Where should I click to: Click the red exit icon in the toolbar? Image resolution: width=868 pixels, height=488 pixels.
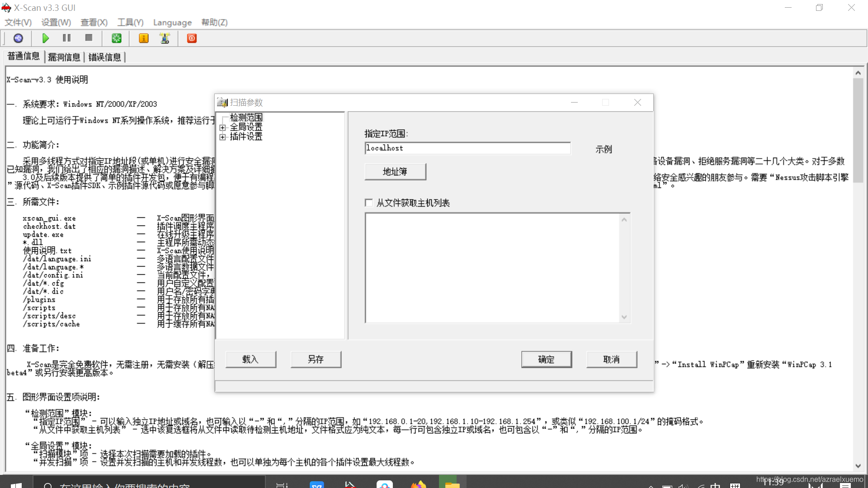tap(192, 38)
